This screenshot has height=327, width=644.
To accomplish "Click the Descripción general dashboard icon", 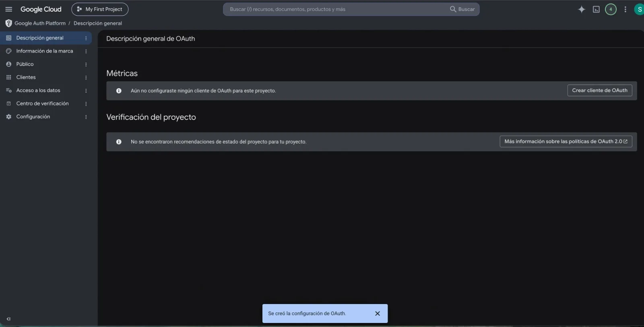I will tap(8, 38).
